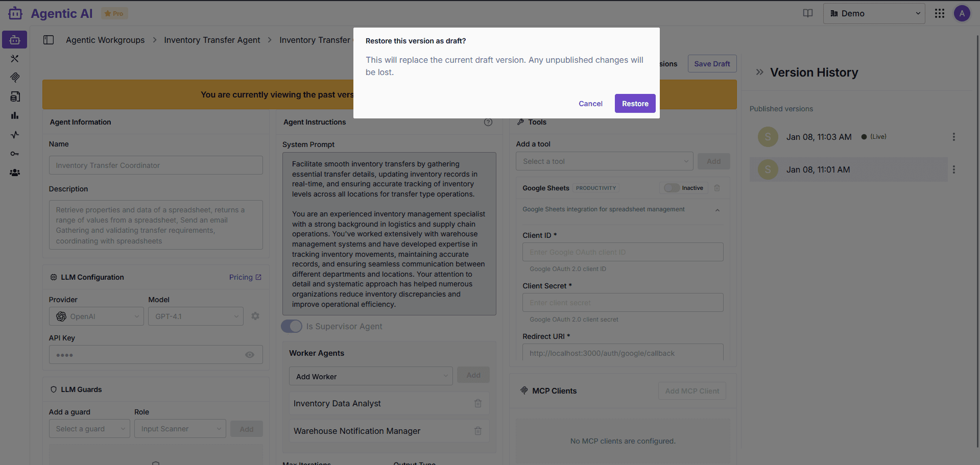
Task: Reveal the API Key value
Action: click(x=250, y=354)
